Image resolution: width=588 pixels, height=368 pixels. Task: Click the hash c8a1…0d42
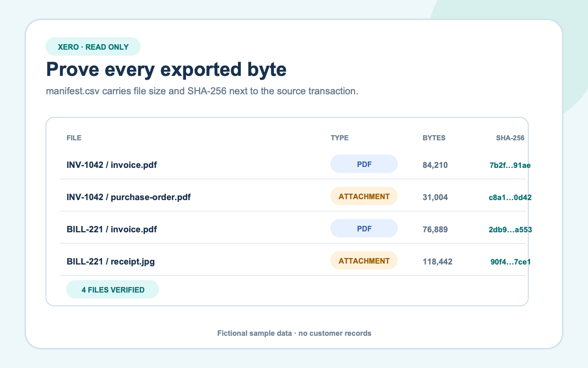(510, 197)
